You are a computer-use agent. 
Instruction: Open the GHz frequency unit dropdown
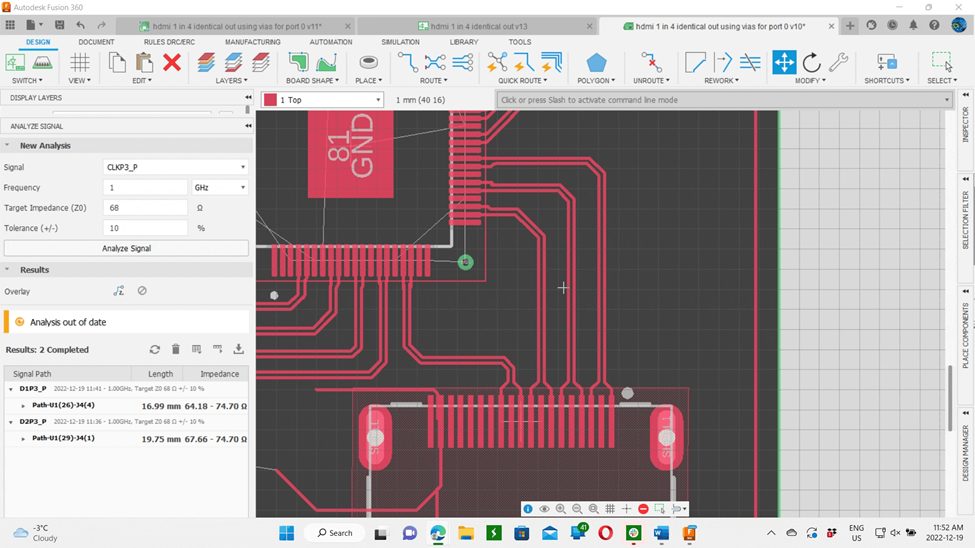click(x=219, y=187)
